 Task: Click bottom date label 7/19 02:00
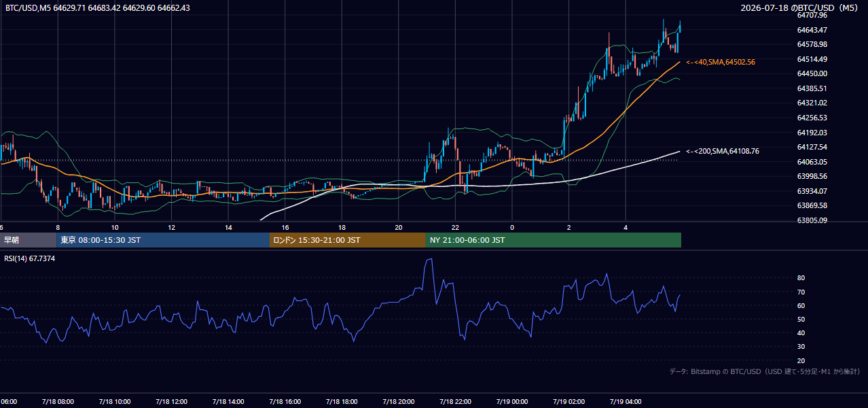point(569,402)
